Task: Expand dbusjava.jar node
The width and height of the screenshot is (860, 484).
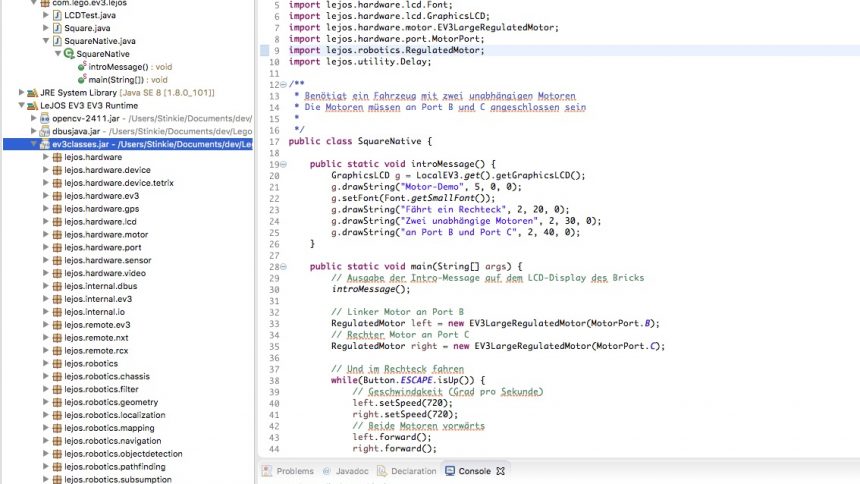Action: pyautogui.click(x=33, y=131)
